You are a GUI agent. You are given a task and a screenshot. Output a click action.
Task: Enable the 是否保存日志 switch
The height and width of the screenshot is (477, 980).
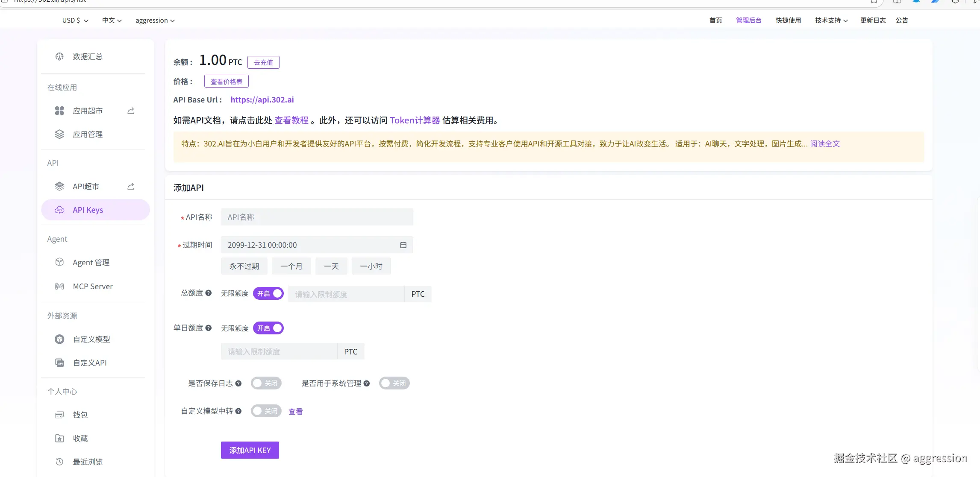tap(266, 383)
